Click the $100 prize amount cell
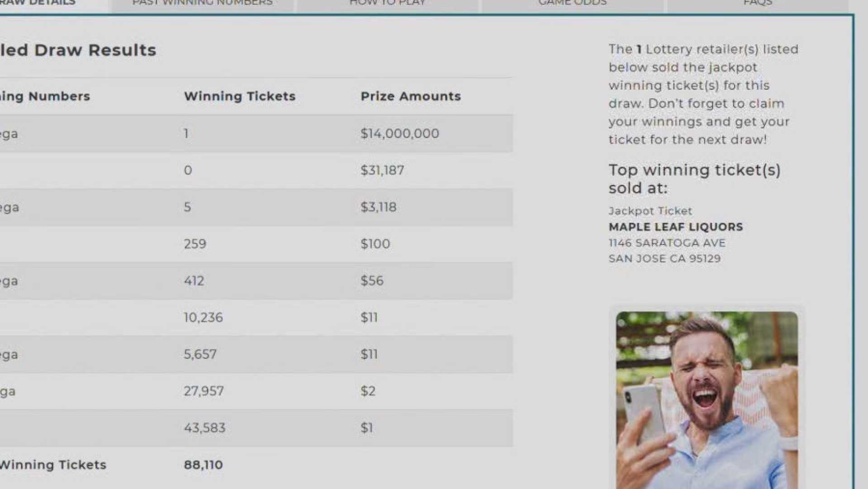The image size is (868, 489). click(375, 244)
